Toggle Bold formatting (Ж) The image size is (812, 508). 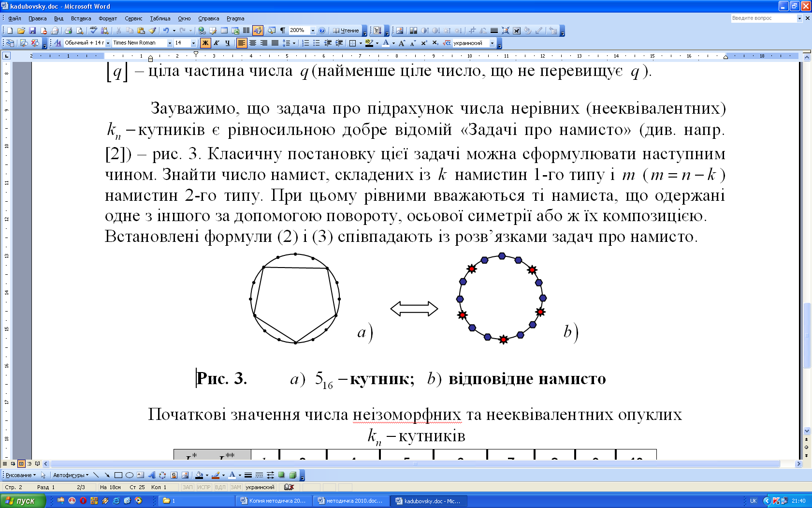click(x=205, y=43)
